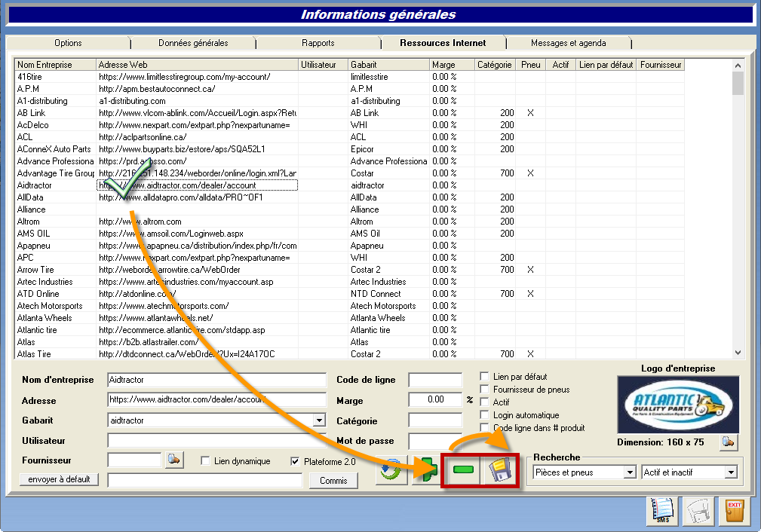Click the Commis button
The width and height of the screenshot is (761, 532).
point(333,481)
